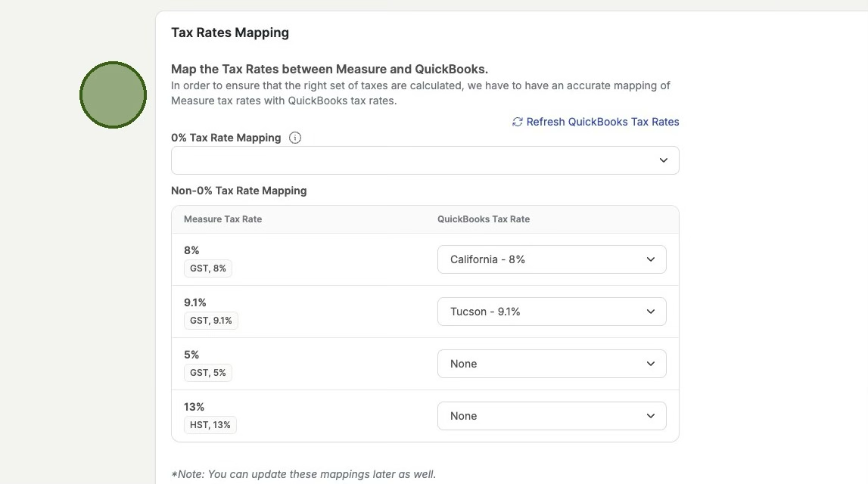Select the GST, 9.1% tag
Viewport: 868px width, 484px height.
pyautogui.click(x=211, y=321)
